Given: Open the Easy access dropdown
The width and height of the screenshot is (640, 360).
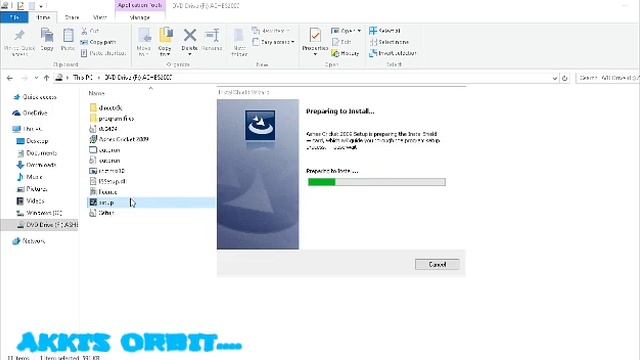Looking at the screenshot, I should pos(273,42).
